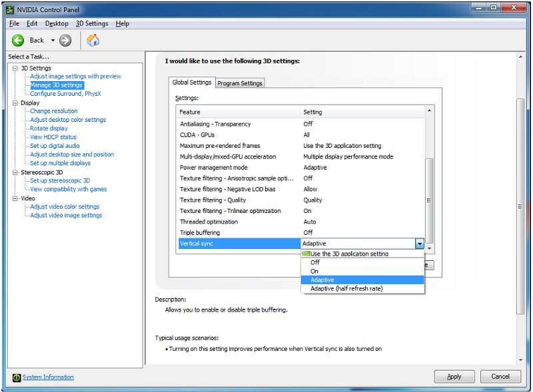Select the Power management mode row
Screen dimensions: 533x392
click(301, 168)
